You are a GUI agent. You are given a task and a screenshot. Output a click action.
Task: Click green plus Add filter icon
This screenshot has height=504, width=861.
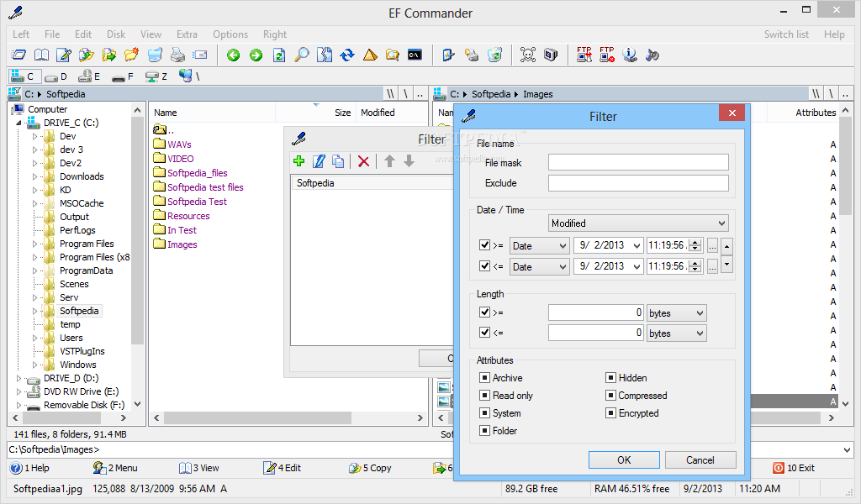(298, 161)
